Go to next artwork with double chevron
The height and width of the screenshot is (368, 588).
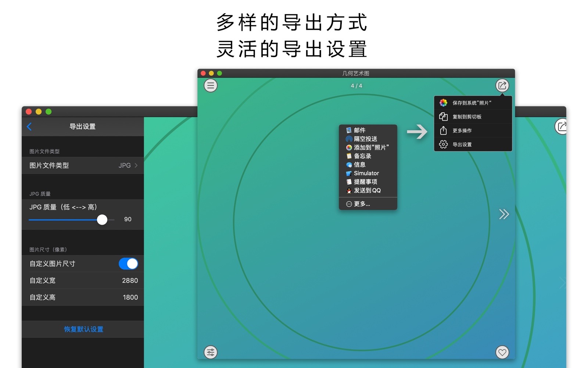point(504,214)
